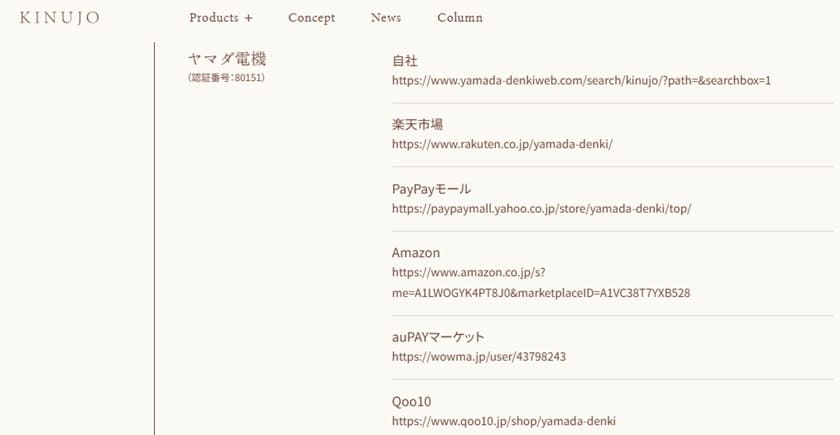Viewport: 840px width, 435px height.
Task: Select the 自社 label
Action: pos(404,61)
